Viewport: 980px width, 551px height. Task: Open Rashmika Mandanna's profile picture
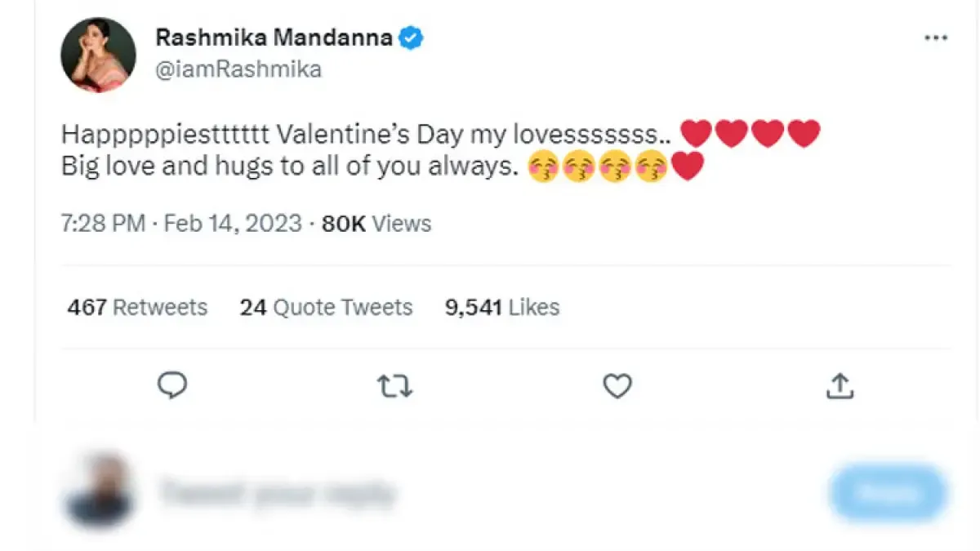(x=98, y=55)
